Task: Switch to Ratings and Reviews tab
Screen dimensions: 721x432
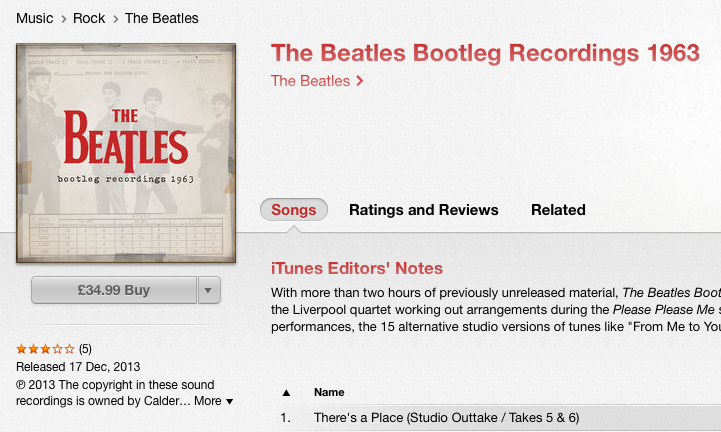Action: 423,210
